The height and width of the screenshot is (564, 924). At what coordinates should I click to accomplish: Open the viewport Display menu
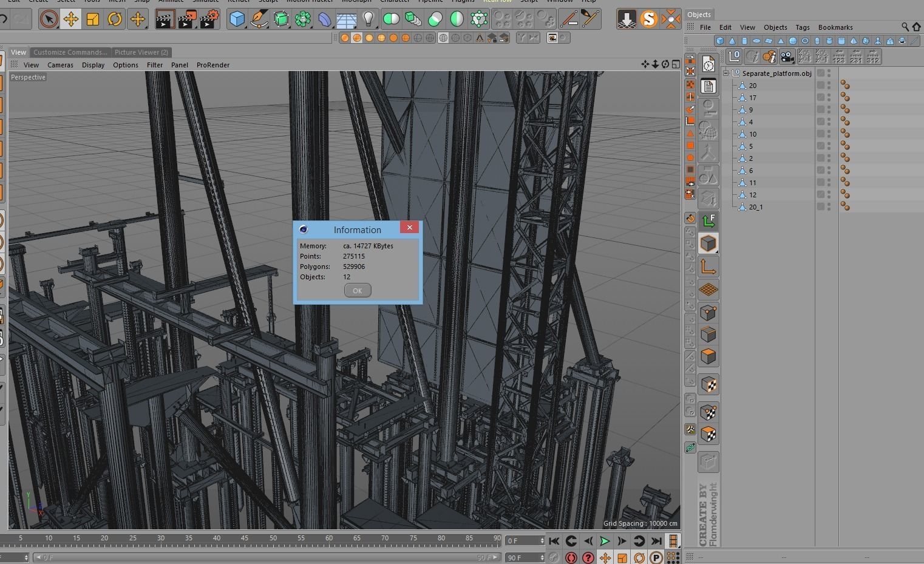click(93, 65)
